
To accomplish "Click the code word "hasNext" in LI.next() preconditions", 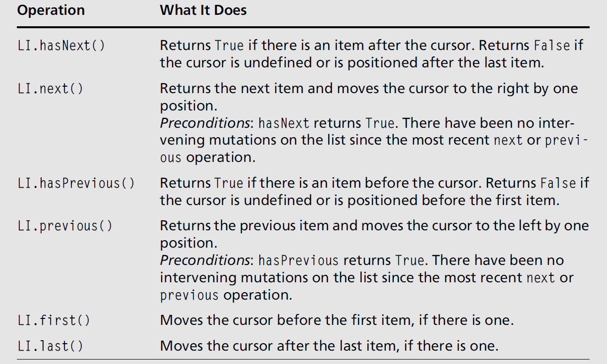I will coord(284,123).
